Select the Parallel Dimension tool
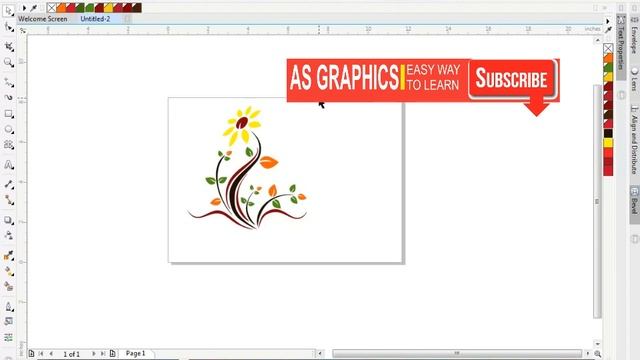640x360 pixels. point(9,184)
